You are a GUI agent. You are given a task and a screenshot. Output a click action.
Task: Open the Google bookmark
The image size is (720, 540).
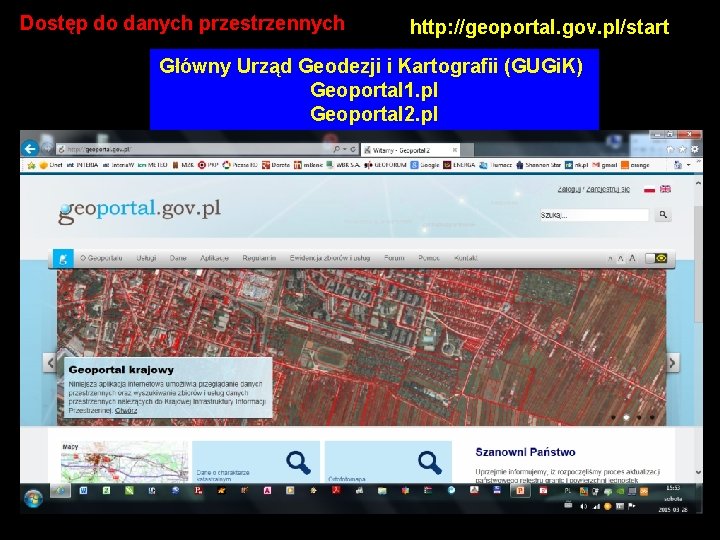[x=425, y=165]
